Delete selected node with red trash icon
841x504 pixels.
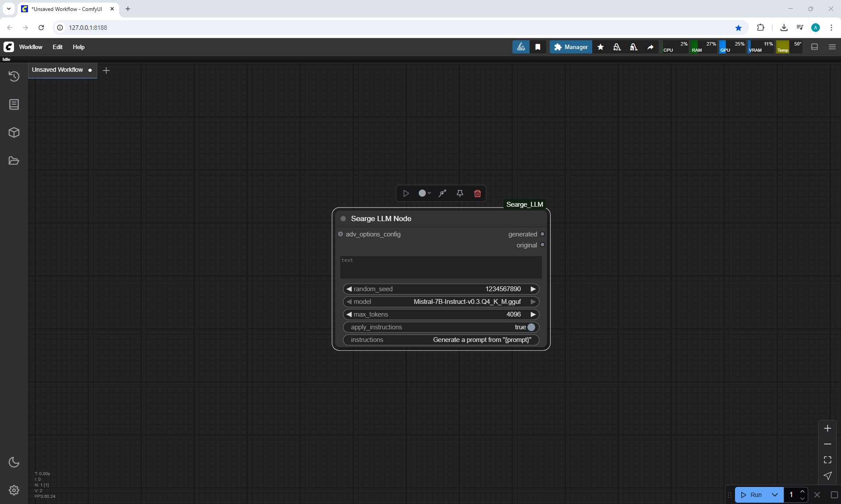click(x=477, y=193)
